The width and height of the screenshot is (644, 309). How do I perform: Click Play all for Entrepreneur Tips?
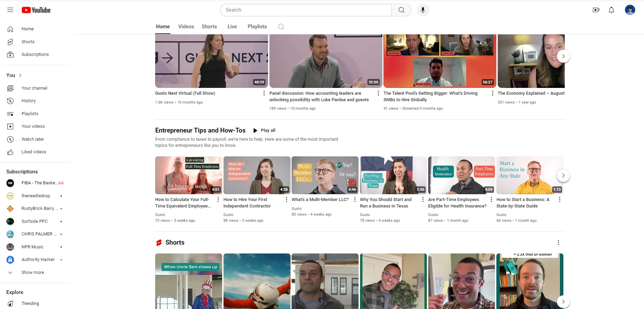click(x=264, y=130)
